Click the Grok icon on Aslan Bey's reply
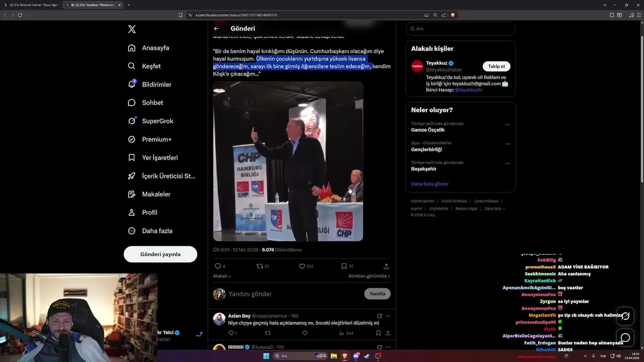Screen dimensions: 644x362 click(380, 316)
